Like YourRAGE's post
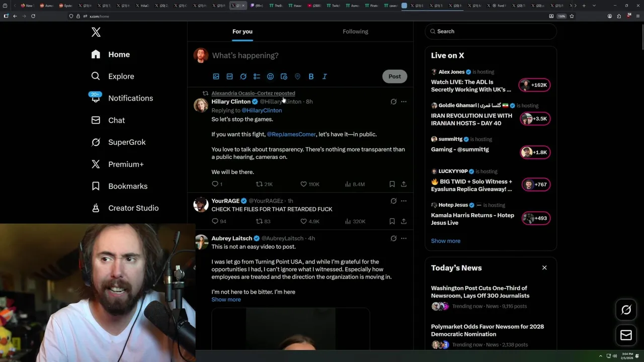The width and height of the screenshot is (644, 362). pos(310,221)
